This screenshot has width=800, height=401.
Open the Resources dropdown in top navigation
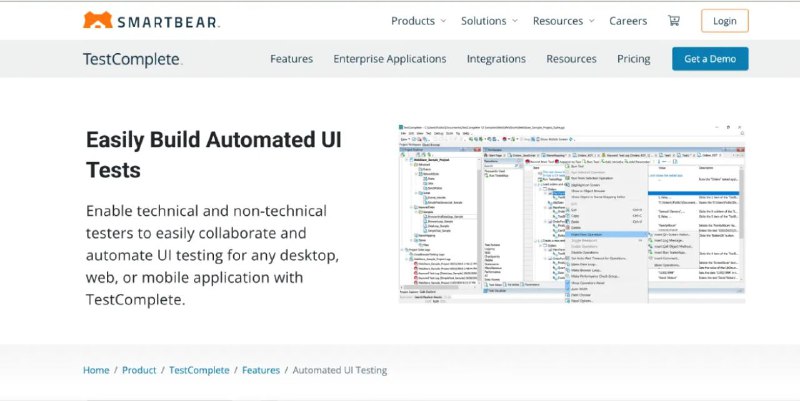click(x=564, y=21)
